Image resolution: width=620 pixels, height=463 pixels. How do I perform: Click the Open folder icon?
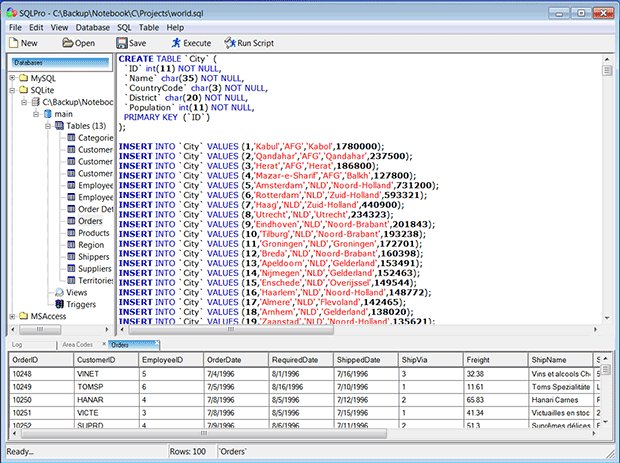point(68,43)
